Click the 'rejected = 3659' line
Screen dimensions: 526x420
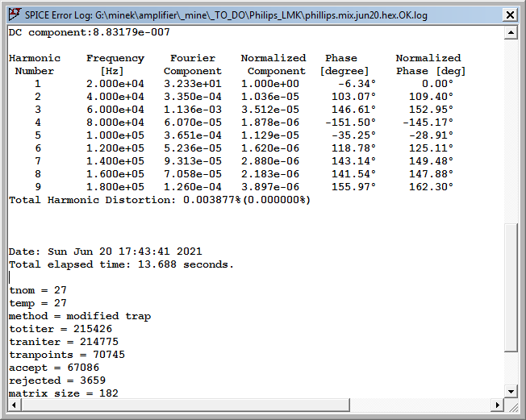57,380
